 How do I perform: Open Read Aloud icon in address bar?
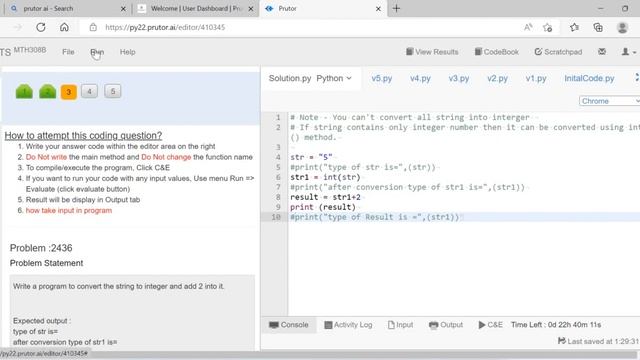tap(528, 27)
